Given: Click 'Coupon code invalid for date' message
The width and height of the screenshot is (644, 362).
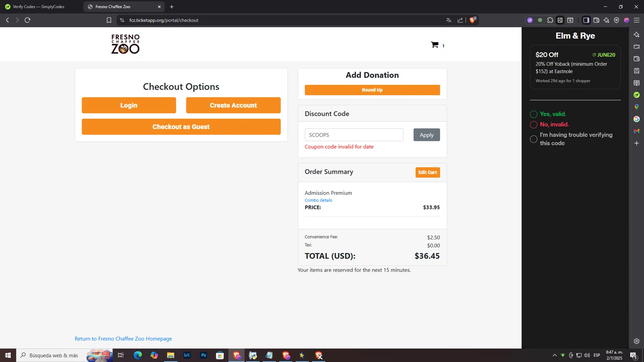Looking at the screenshot, I should [339, 147].
